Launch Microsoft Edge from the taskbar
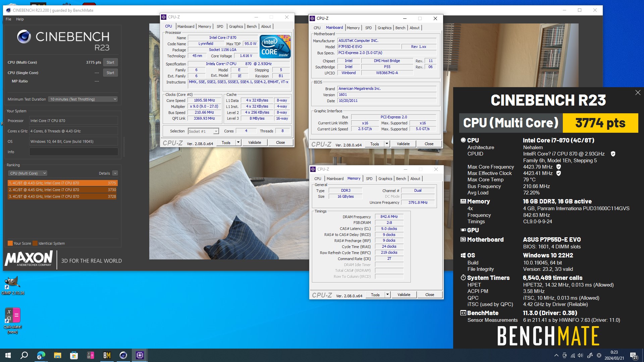The image size is (644, 362). coord(41,355)
